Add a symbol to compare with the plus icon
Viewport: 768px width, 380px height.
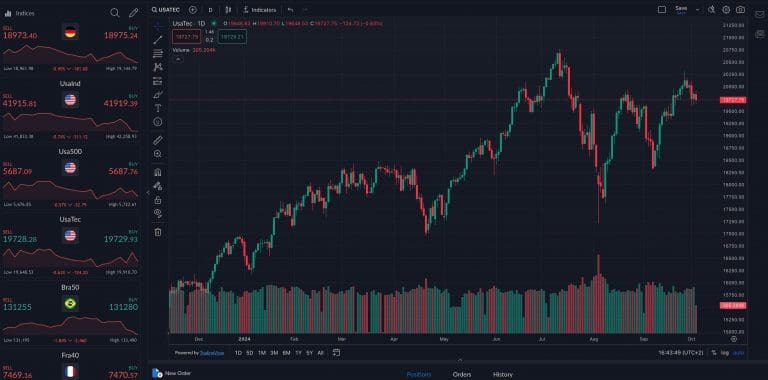(193, 10)
